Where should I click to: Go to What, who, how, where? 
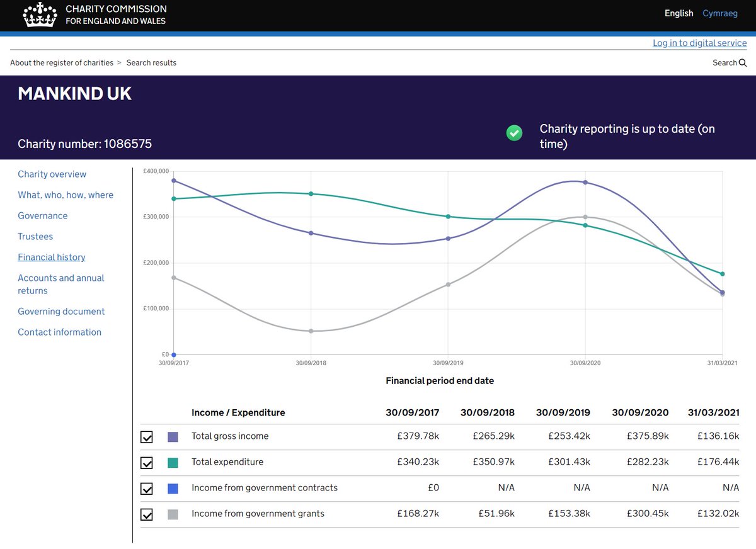(x=66, y=195)
